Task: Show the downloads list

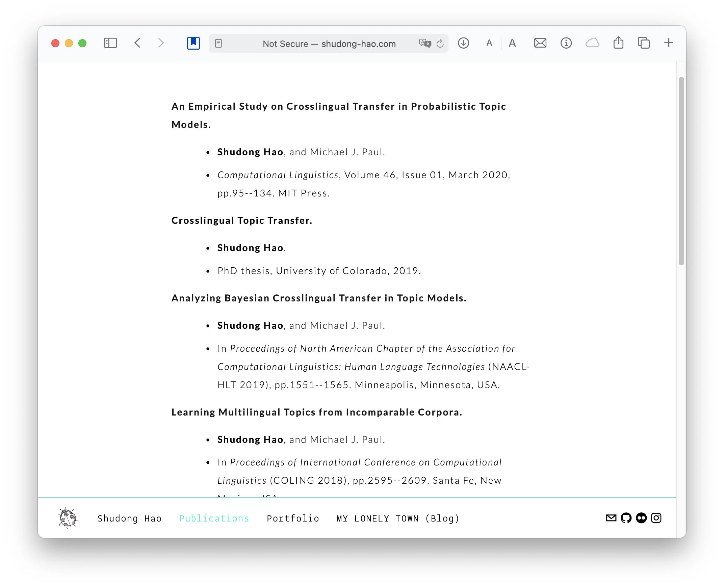Action: pos(463,43)
